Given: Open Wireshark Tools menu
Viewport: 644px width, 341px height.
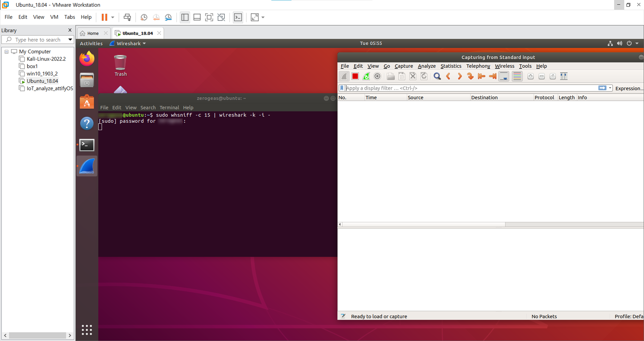Looking at the screenshot, I should (x=525, y=66).
